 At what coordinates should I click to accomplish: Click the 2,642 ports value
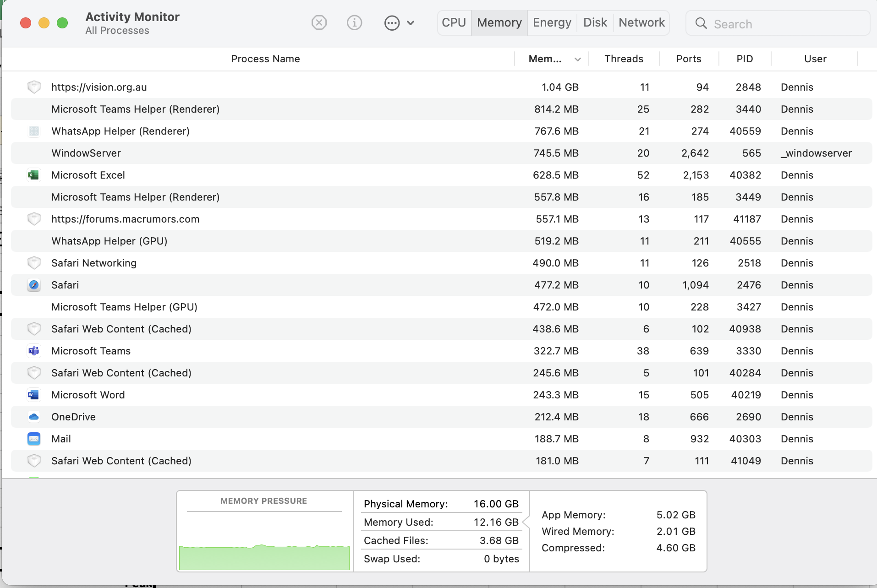point(695,153)
